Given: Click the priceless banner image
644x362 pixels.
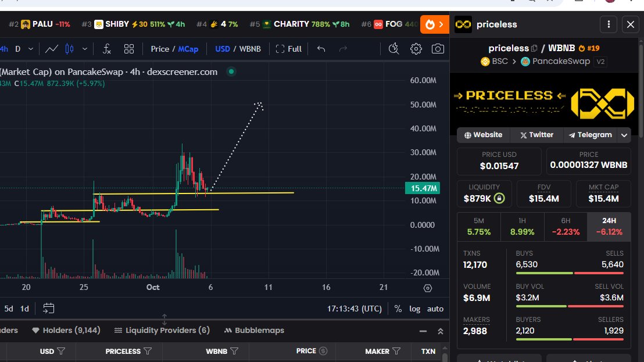Looking at the screenshot, I should pyautogui.click(x=544, y=103).
